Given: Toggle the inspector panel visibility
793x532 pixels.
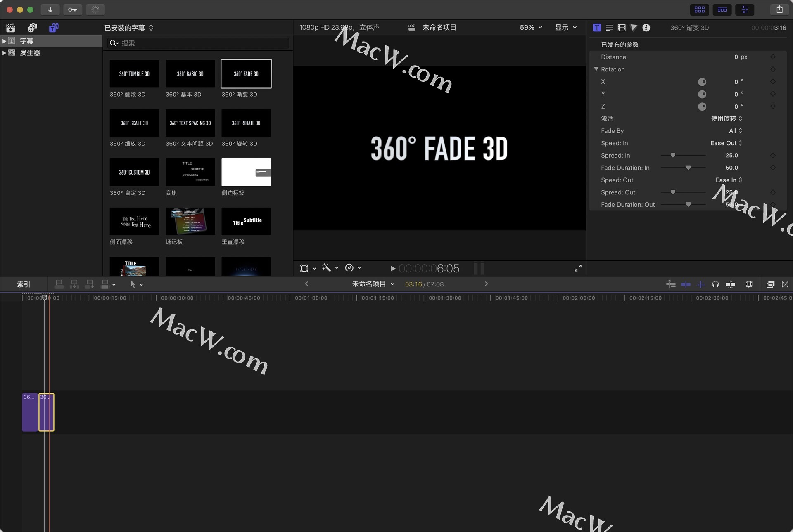Looking at the screenshot, I should (745, 9).
